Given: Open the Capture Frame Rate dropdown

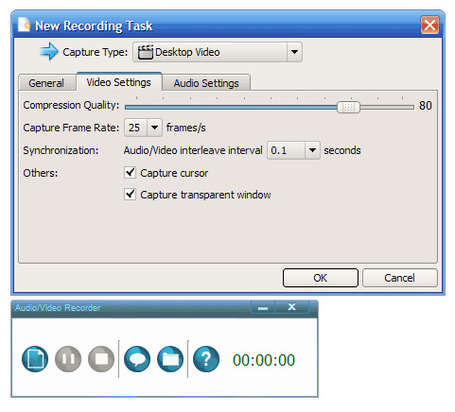Looking at the screenshot, I should 154,128.
